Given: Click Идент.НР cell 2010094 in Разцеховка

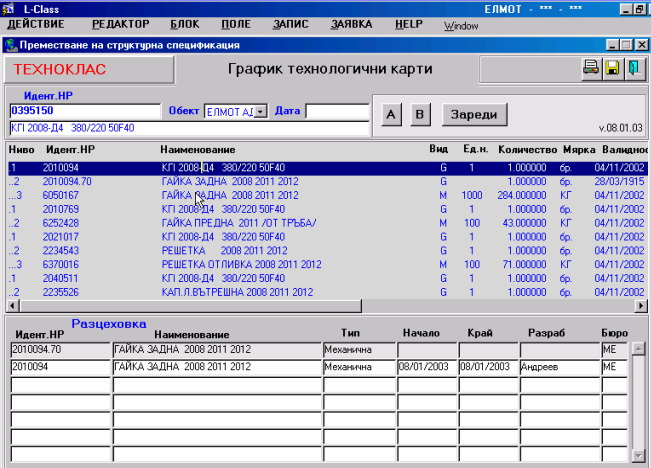Looking at the screenshot, I should [61, 367].
